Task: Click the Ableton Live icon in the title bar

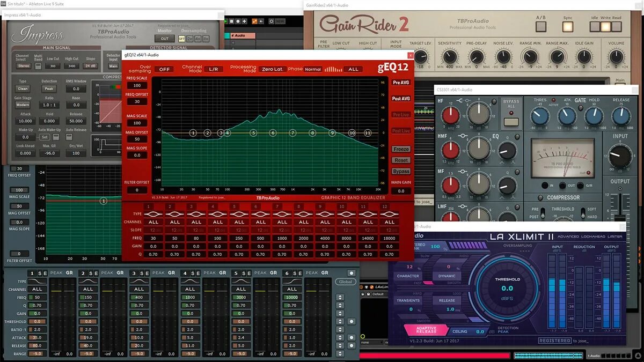Action: (x=4, y=3)
